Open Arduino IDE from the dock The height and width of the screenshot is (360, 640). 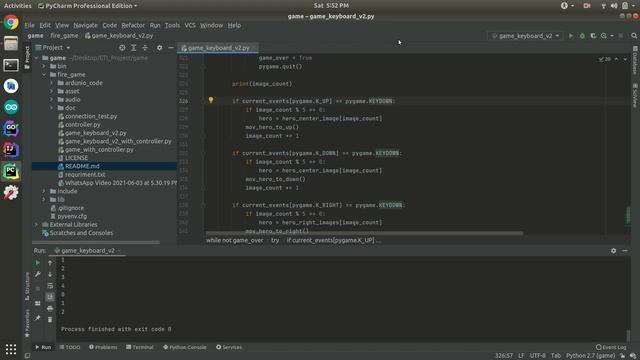(x=11, y=107)
